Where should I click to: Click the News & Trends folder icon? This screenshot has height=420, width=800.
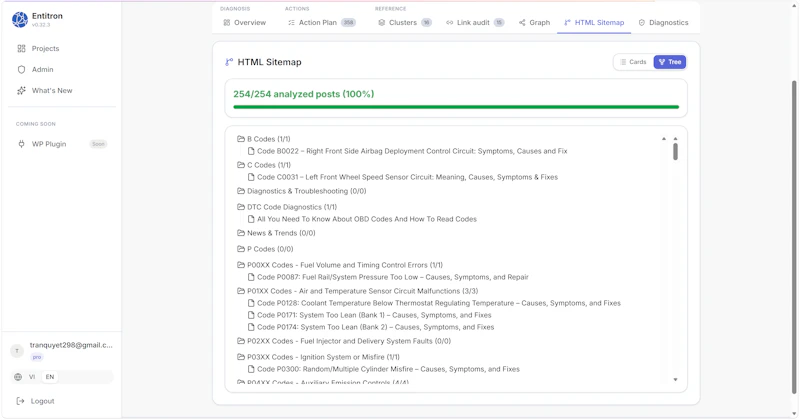coord(241,233)
